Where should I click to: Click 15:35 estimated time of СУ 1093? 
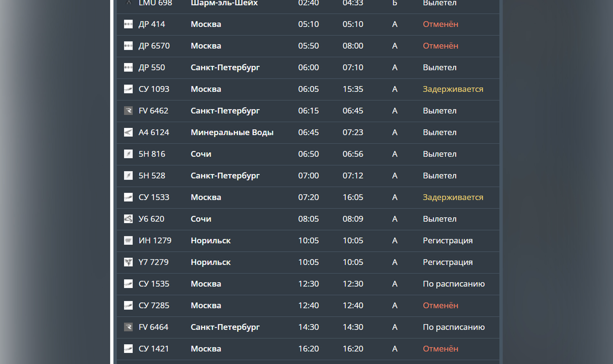point(353,89)
